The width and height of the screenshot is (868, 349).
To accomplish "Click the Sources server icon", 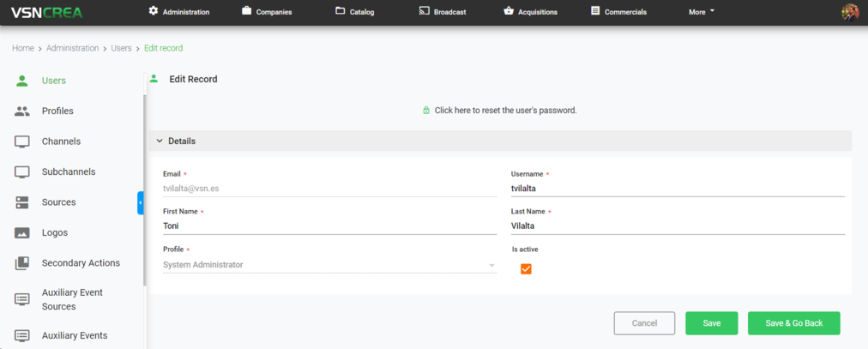I will pos(22,202).
